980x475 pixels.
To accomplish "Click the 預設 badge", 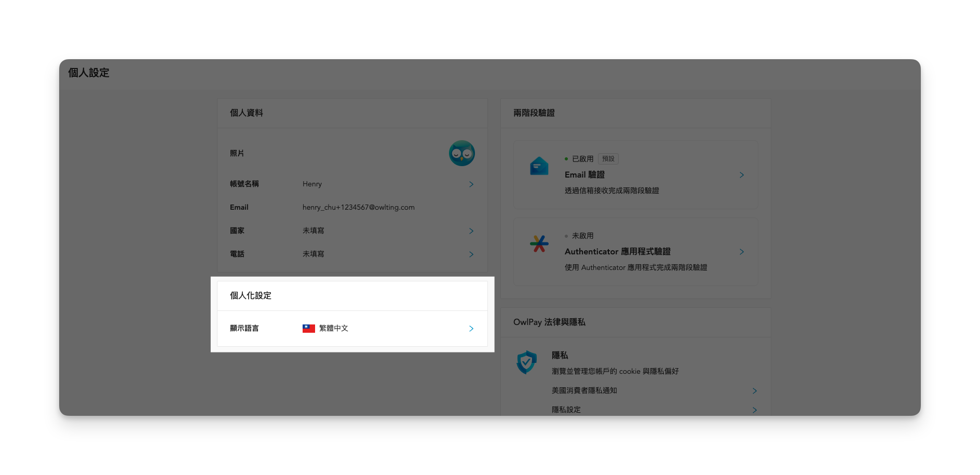I will (x=608, y=159).
